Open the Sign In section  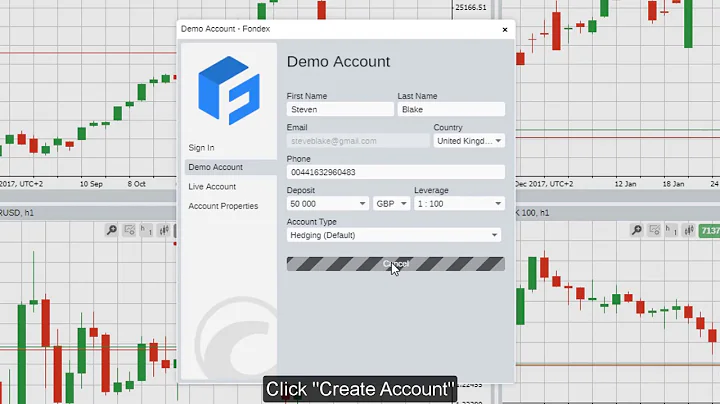(201, 148)
